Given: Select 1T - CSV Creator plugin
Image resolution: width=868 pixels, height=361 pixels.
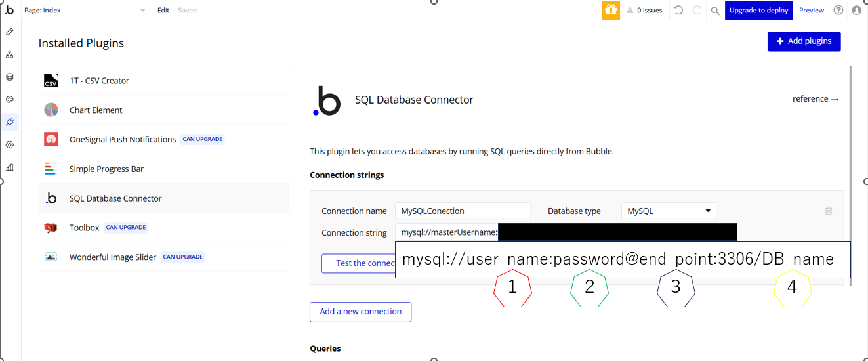Looking at the screenshot, I should coord(164,81).
